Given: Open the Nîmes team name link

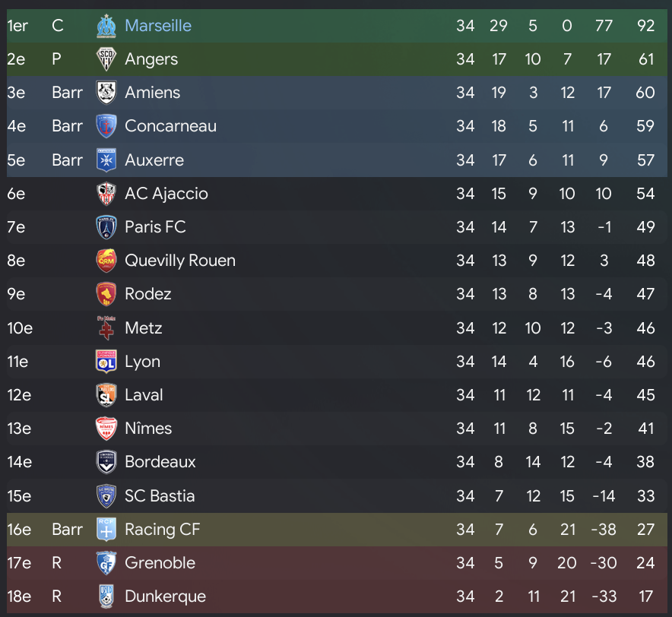Looking at the screenshot, I should (148, 429).
